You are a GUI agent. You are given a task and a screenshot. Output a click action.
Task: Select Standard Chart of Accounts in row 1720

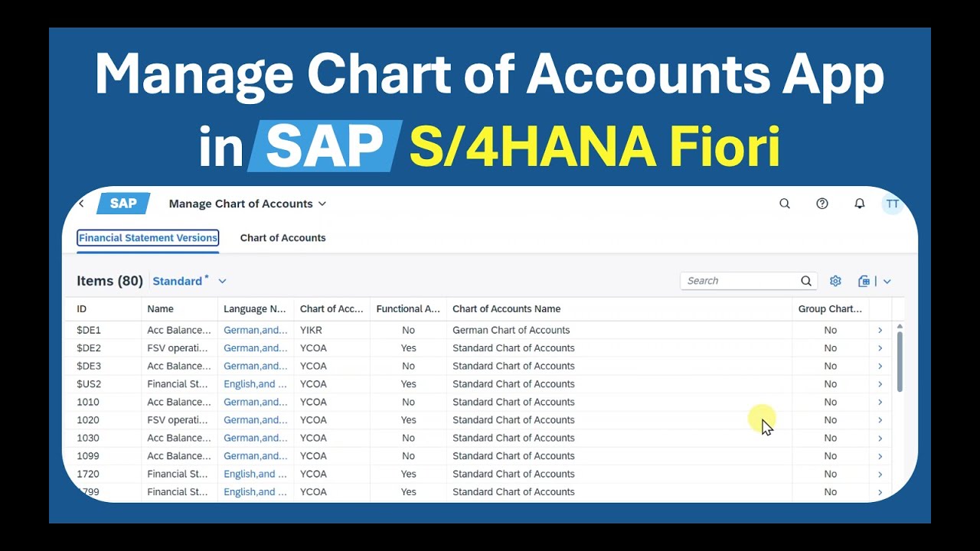(514, 474)
